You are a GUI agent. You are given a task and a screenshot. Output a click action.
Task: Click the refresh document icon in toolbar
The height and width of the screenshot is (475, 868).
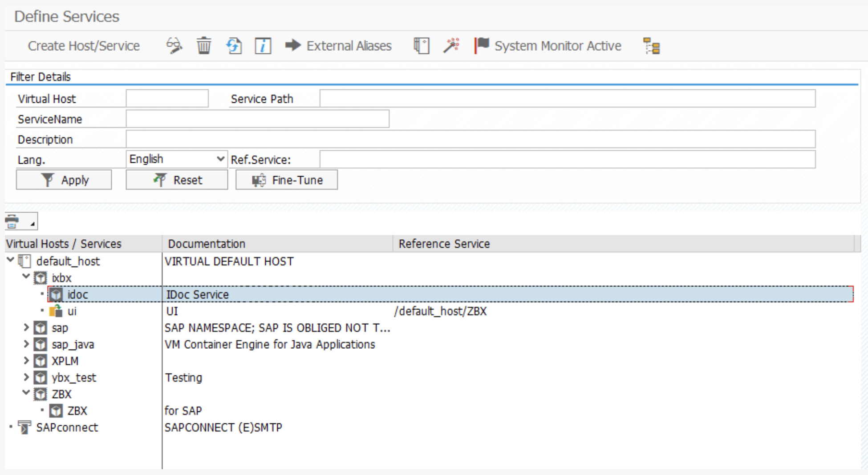(234, 46)
